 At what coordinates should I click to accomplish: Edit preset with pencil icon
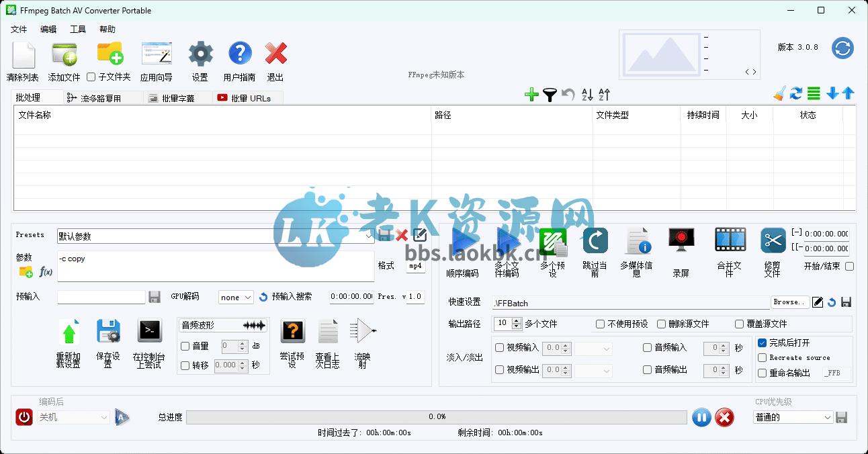coord(420,235)
